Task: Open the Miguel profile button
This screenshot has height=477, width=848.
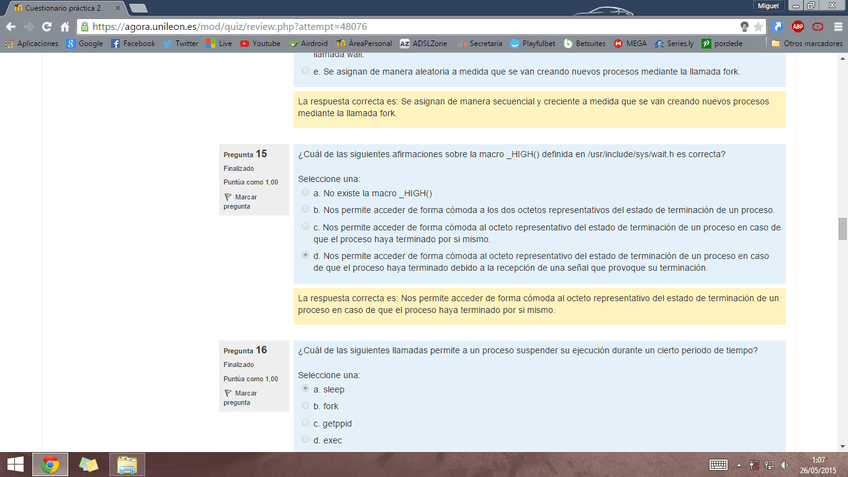Action: [768, 5]
